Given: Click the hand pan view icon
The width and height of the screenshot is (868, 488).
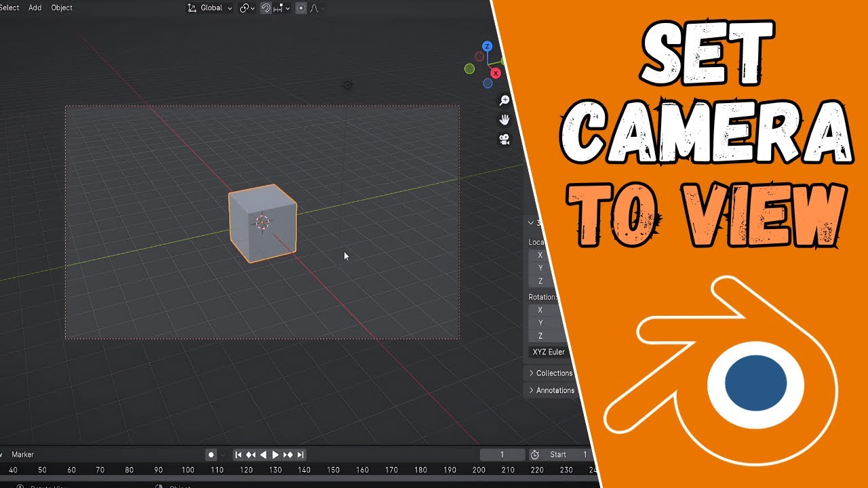Looking at the screenshot, I should click(505, 120).
